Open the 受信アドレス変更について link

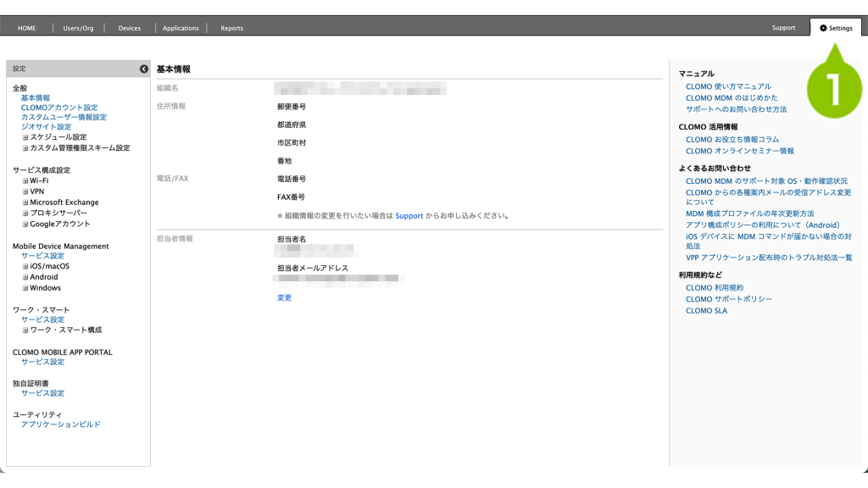[x=768, y=197]
